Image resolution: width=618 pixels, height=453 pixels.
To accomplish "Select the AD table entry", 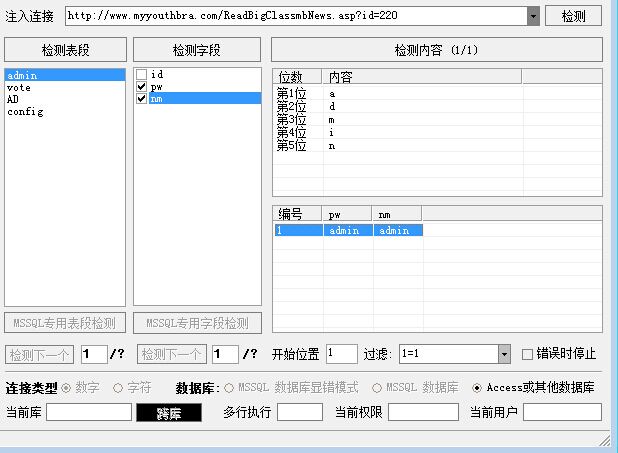I will coord(65,99).
